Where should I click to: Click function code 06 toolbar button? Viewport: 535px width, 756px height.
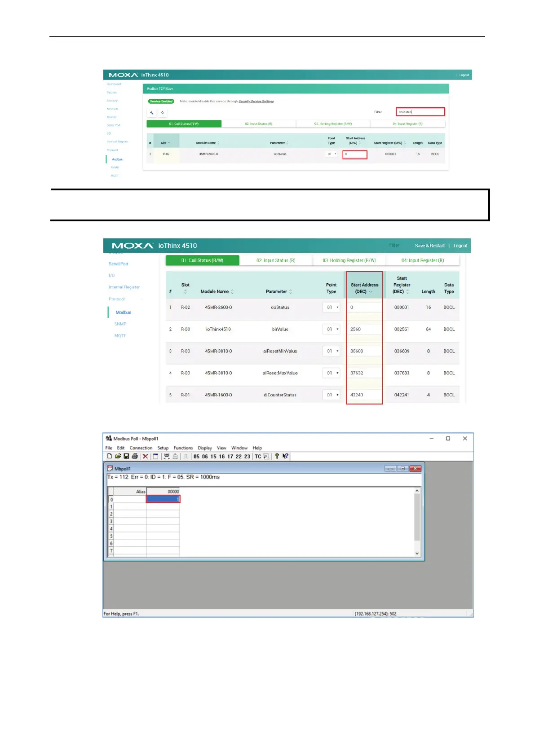[205, 456]
